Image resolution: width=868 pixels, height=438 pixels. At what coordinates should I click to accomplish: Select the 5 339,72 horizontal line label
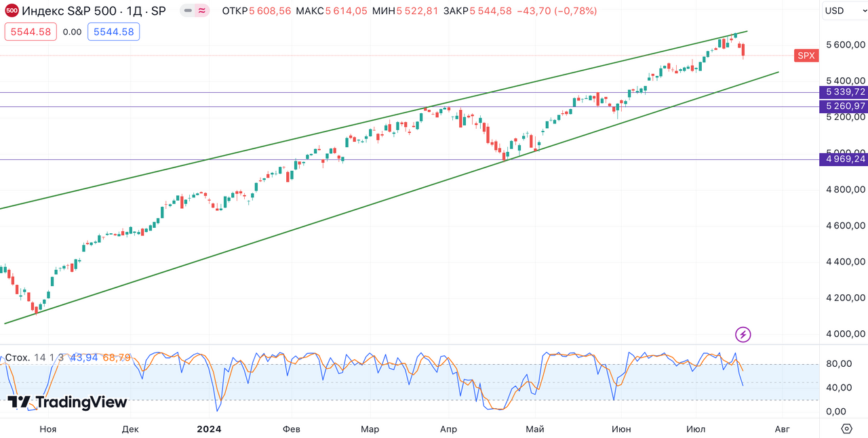[x=844, y=92]
